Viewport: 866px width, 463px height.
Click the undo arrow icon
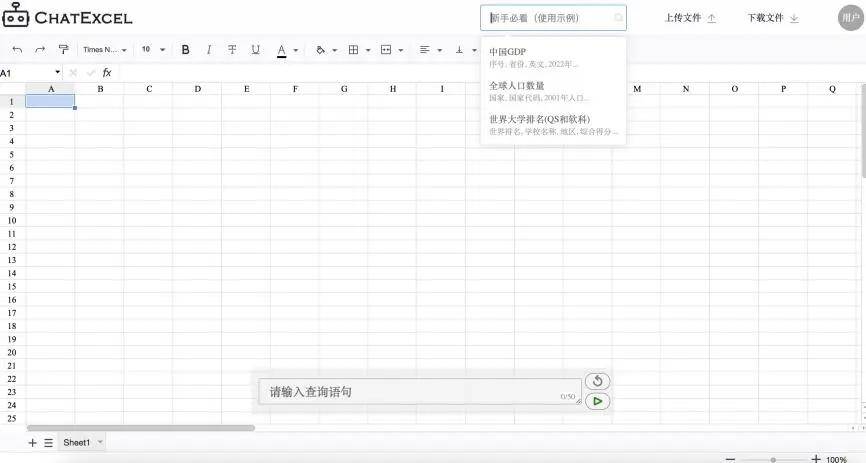click(x=17, y=50)
